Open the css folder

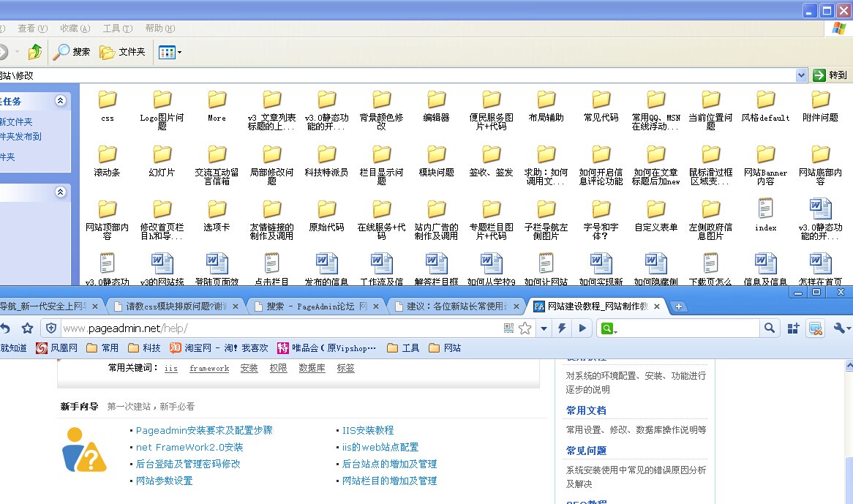click(x=108, y=106)
